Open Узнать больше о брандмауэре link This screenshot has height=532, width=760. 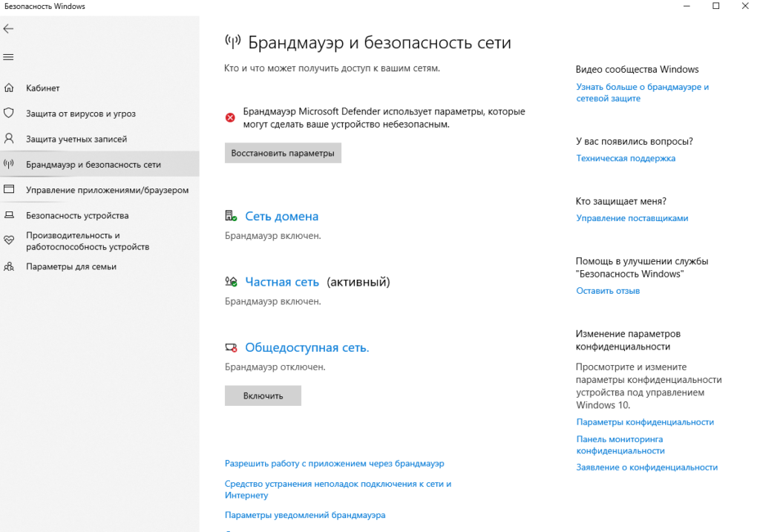click(x=642, y=93)
